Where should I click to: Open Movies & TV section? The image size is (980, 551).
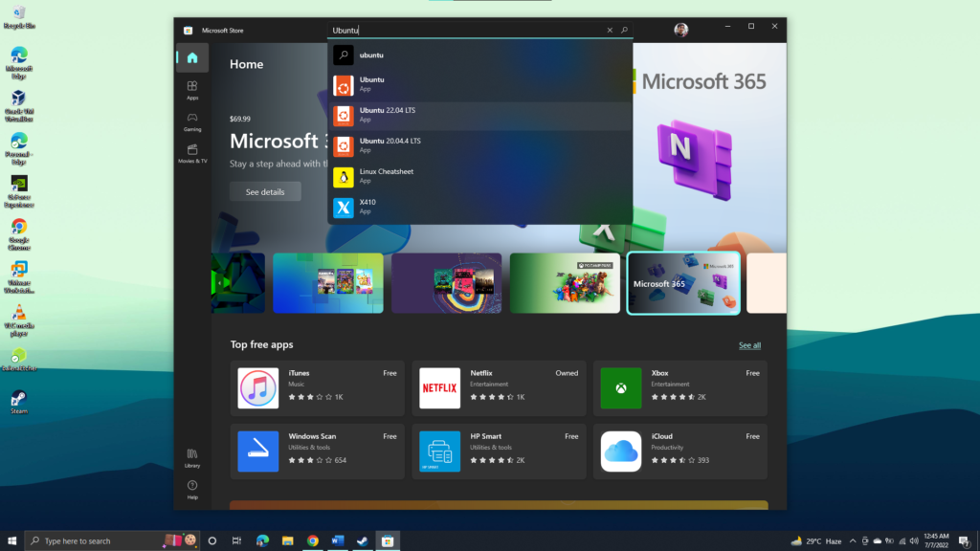(x=191, y=154)
